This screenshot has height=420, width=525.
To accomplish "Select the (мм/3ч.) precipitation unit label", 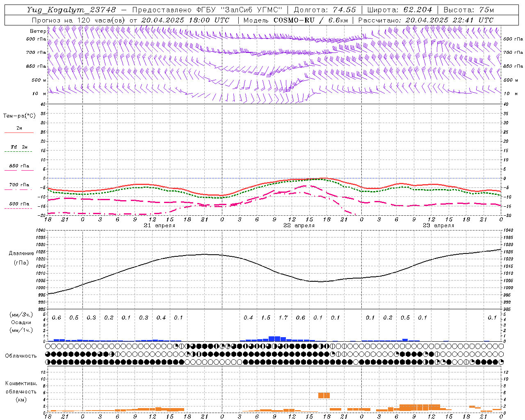I will pos(21,315).
